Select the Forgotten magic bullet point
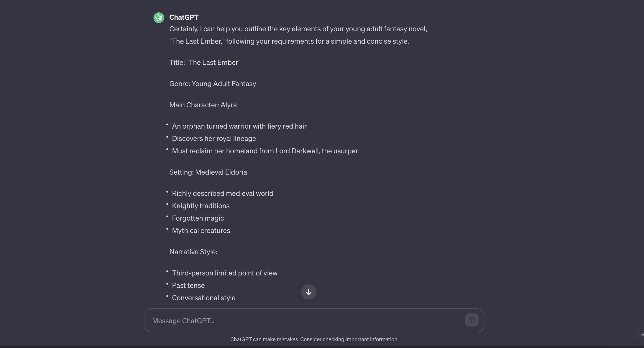Screen dimensions: 644x348 click(x=198, y=218)
